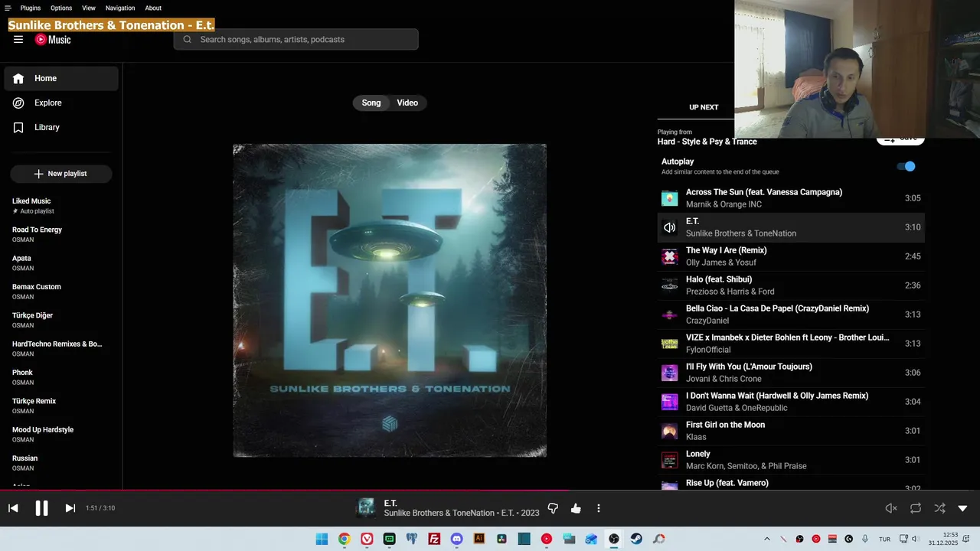The height and width of the screenshot is (551, 980).
Task: Focus the search songs, albums, artists field
Action: 296,40
